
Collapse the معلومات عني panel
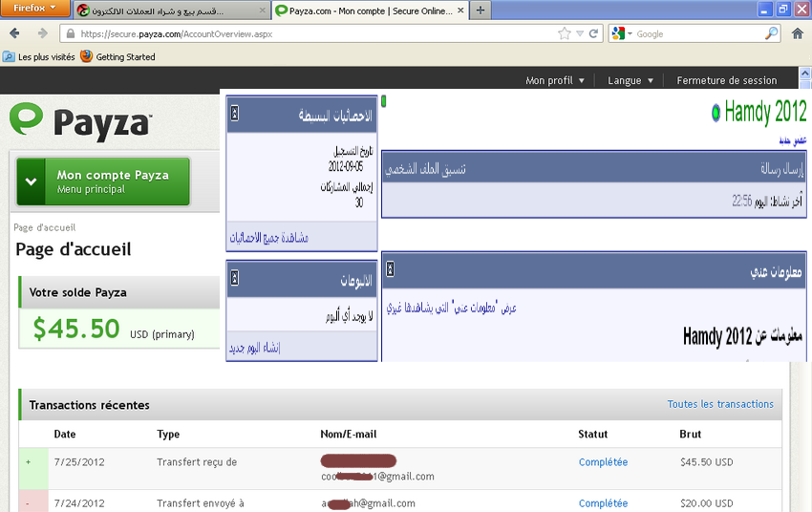tap(391, 268)
